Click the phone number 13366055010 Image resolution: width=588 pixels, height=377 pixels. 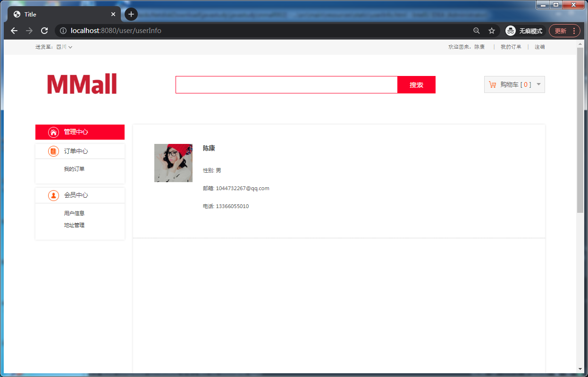pos(232,206)
